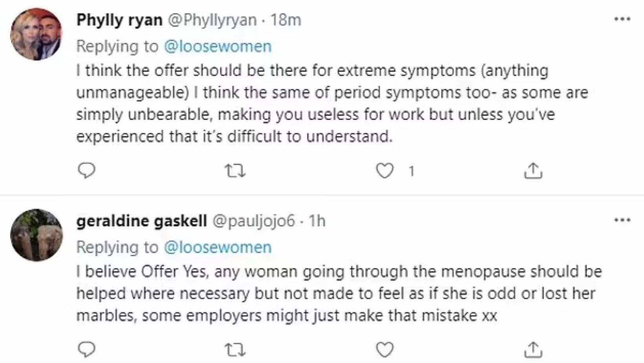The height and width of the screenshot is (363, 644).
Task: Click the geraldine gaskell display name
Action: (141, 221)
